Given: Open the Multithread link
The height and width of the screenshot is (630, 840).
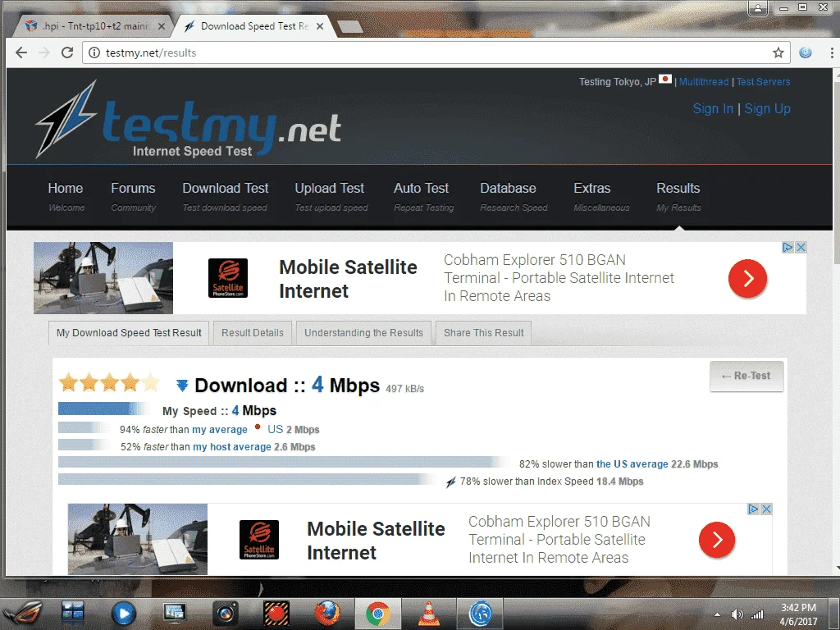Looking at the screenshot, I should click(x=704, y=81).
